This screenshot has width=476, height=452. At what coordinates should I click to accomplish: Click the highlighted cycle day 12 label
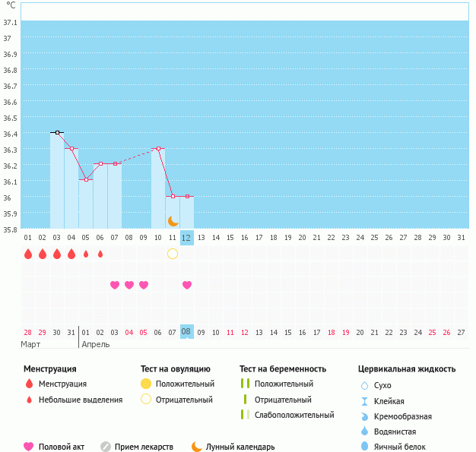coord(187,238)
